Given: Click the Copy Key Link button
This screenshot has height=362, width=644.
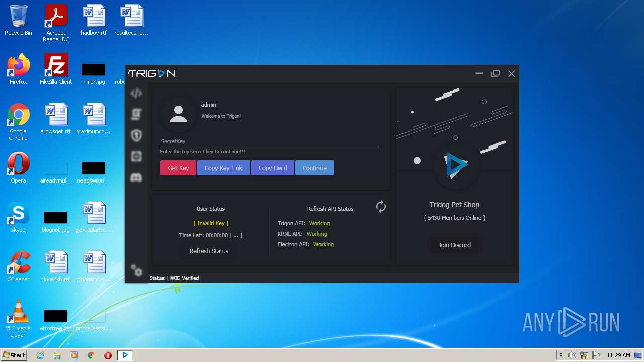Looking at the screenshot, I should point(223,168).
